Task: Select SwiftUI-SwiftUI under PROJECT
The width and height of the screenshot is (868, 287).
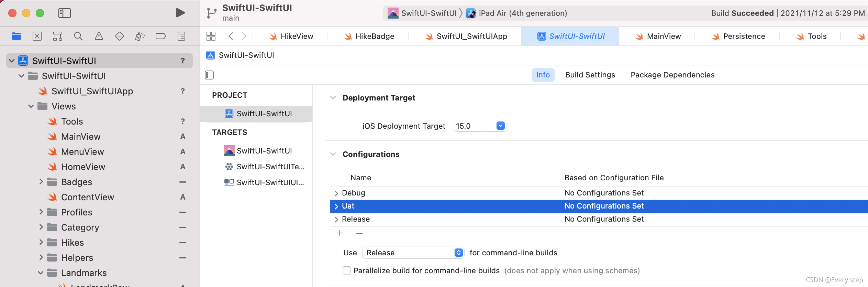Action: pyautogui.click(x=256, y=114)
